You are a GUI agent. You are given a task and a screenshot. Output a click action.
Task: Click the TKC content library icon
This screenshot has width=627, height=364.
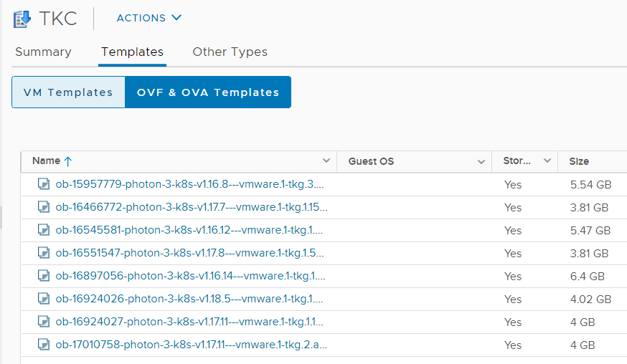22,19
